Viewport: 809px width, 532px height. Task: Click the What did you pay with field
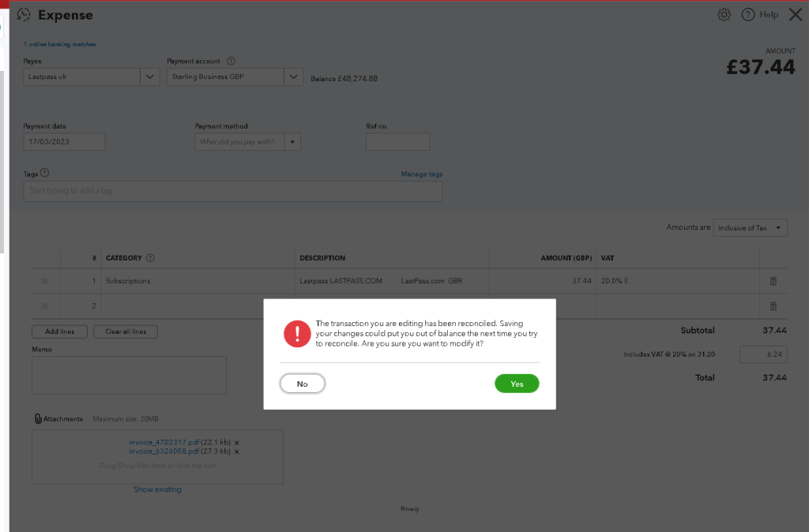[x=239, y=142]
